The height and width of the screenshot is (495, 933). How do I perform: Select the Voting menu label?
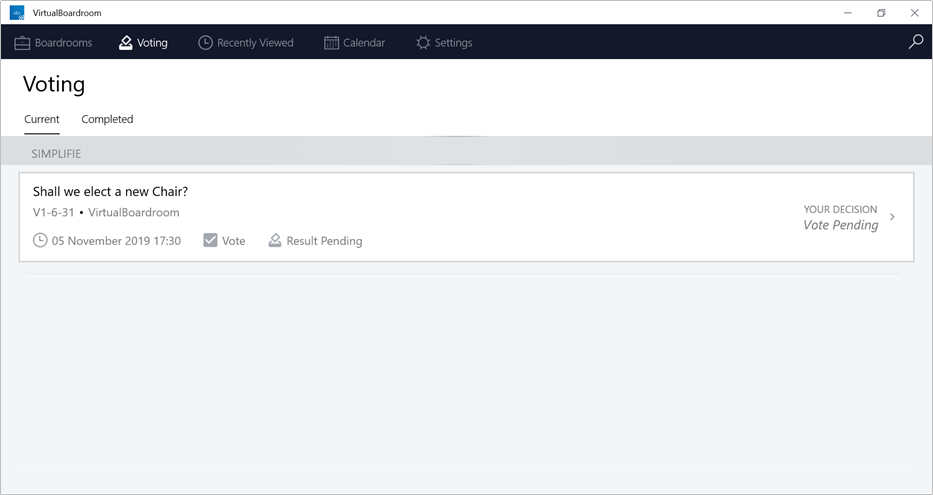click(x=152, y=43)
